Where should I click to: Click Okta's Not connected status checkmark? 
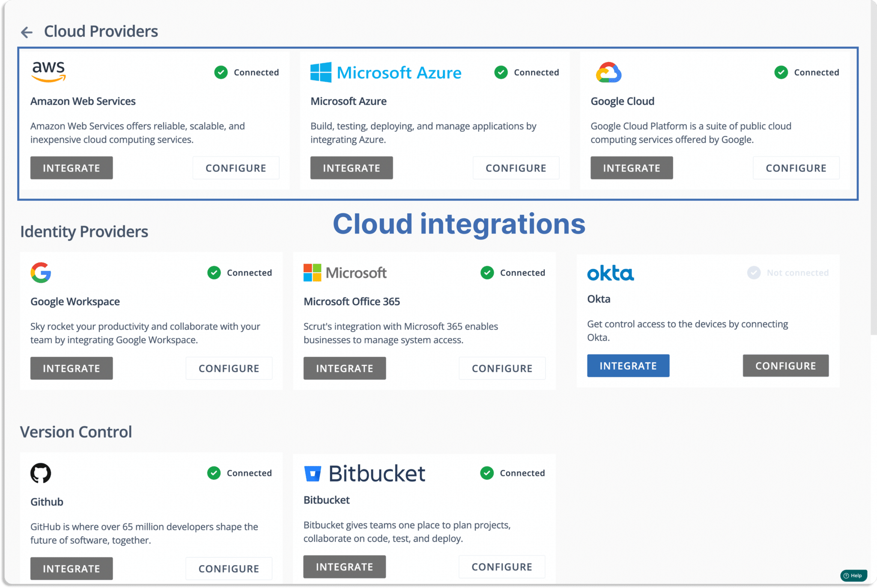point(754,273)
